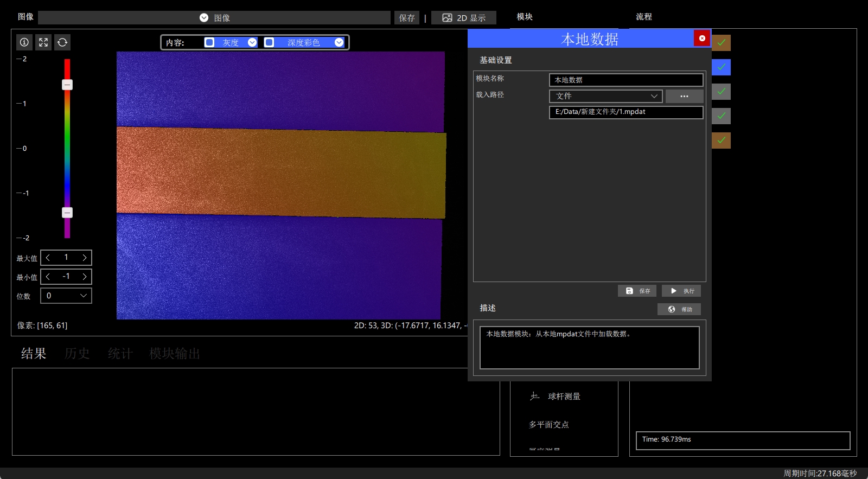Select the 模块 panel header
Image resolution: width=868 pixels, height=479 pixels.
click(525, 17)
